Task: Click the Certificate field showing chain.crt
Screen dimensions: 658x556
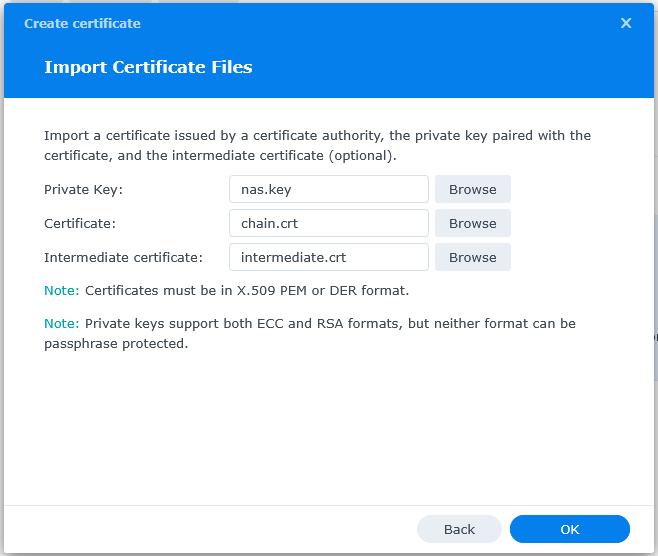Action: click(x=328, y=223)
